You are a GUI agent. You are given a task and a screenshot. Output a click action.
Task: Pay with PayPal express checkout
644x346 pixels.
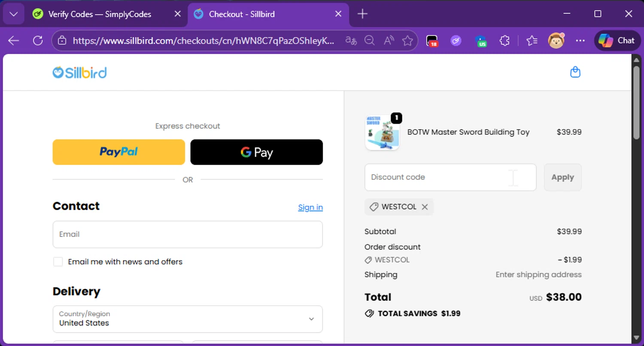119,152
